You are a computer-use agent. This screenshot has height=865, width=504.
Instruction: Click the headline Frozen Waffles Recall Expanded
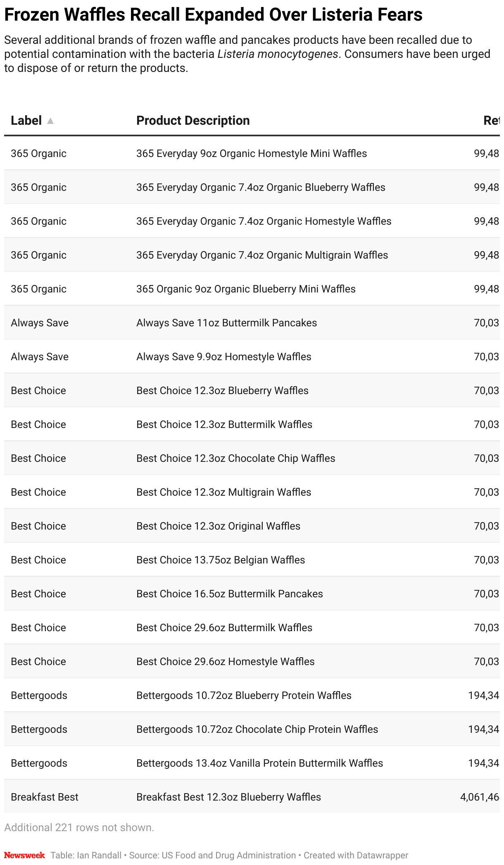213,15
